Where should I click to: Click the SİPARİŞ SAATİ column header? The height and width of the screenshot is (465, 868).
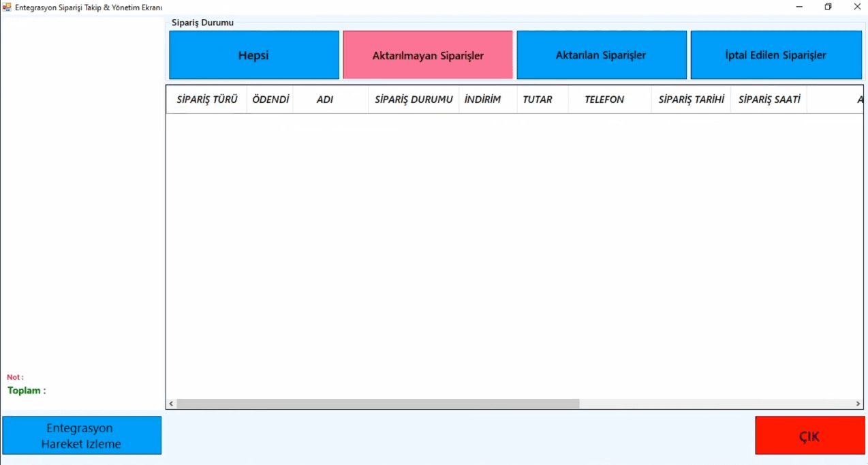click(769, 100)
